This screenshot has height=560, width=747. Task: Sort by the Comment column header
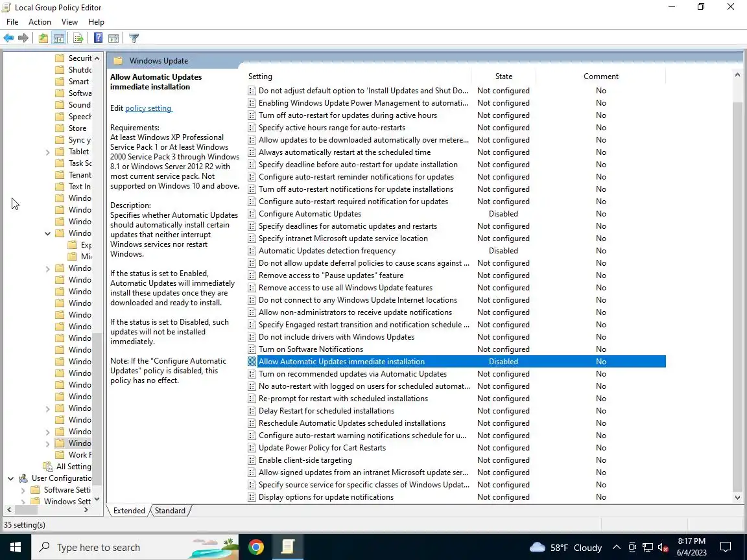pyautogui.click(x=600, y=76)
